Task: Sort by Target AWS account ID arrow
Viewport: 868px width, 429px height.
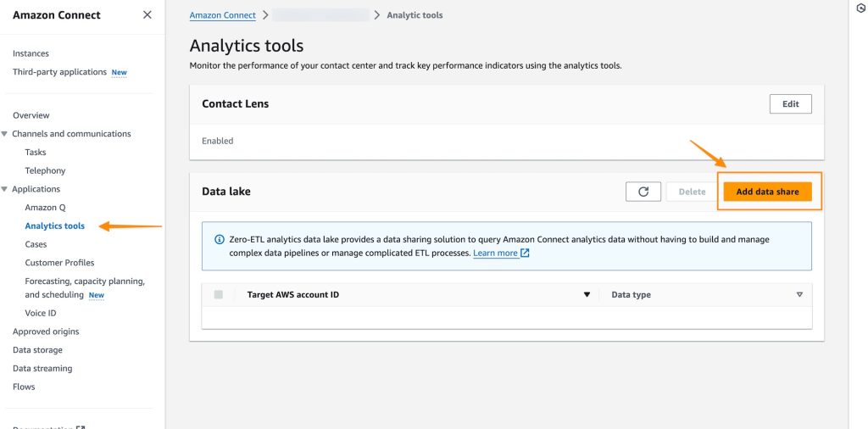Action: (x=587, y=295)
